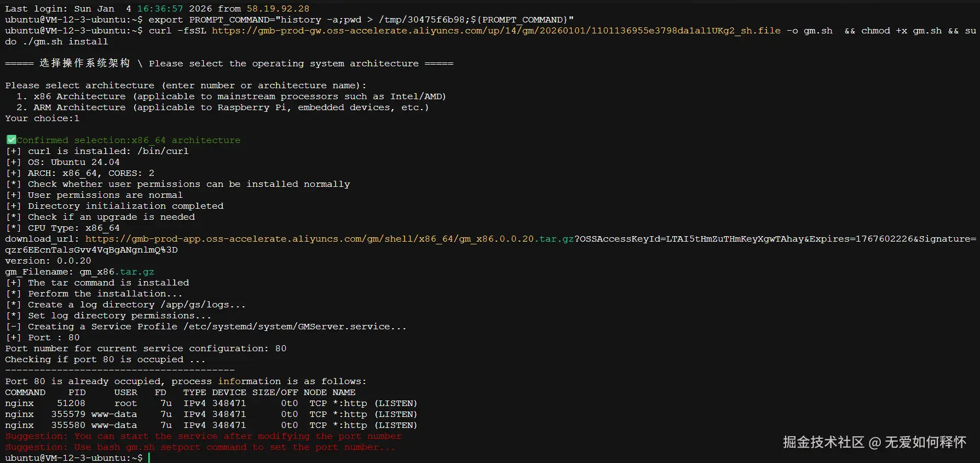
Task: Click the red "You can start the service" suggestion
Action: tap(203, 436)
